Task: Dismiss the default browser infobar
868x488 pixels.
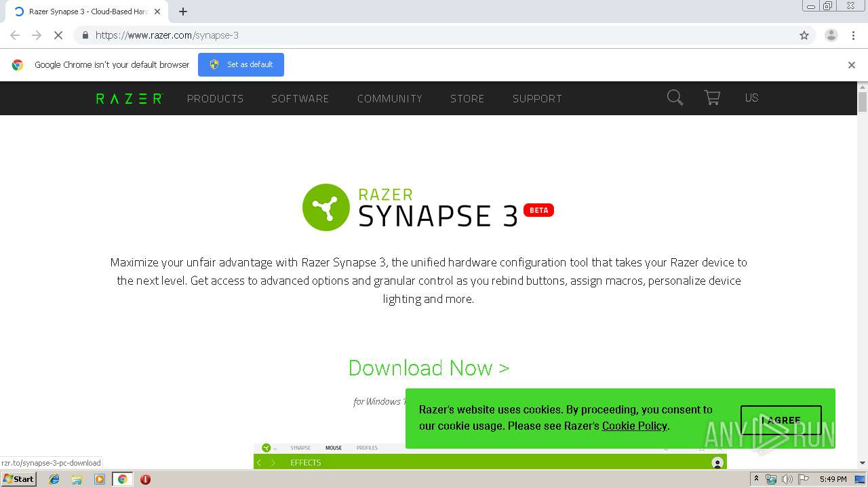Action: point(852,65)
